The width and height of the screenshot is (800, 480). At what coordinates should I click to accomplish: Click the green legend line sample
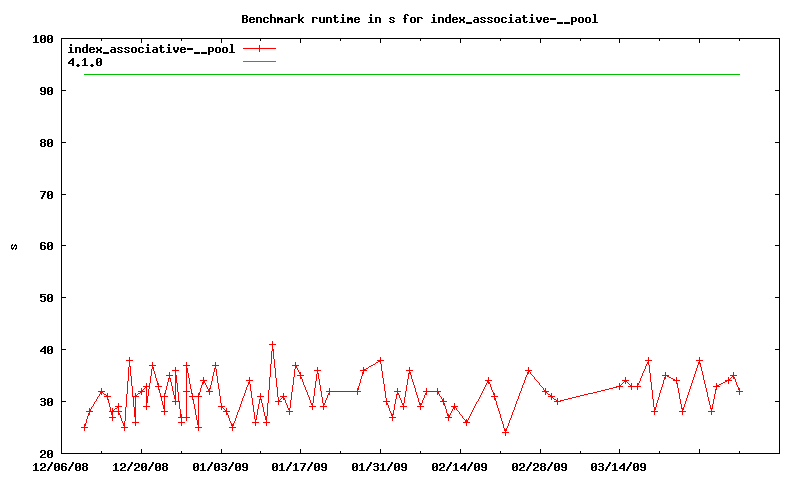click(259, 62)
